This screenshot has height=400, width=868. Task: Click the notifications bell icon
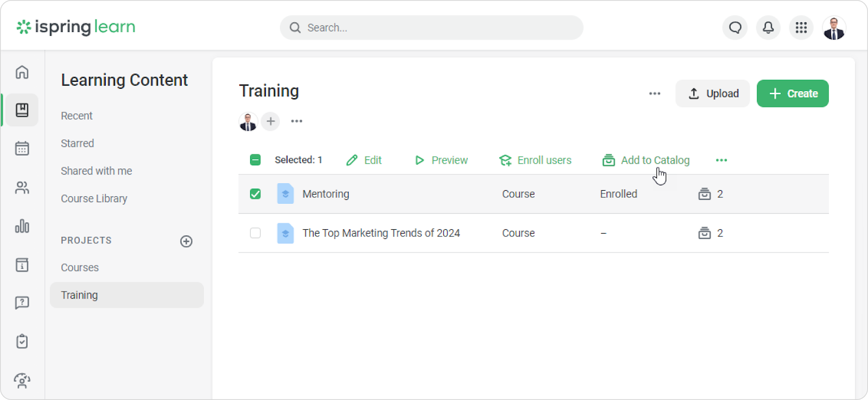tap(768, 28)
